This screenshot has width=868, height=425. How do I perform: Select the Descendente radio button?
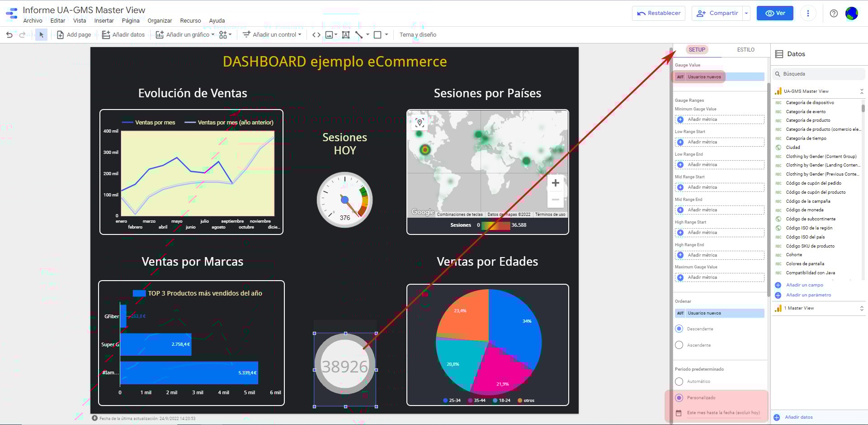679,329
